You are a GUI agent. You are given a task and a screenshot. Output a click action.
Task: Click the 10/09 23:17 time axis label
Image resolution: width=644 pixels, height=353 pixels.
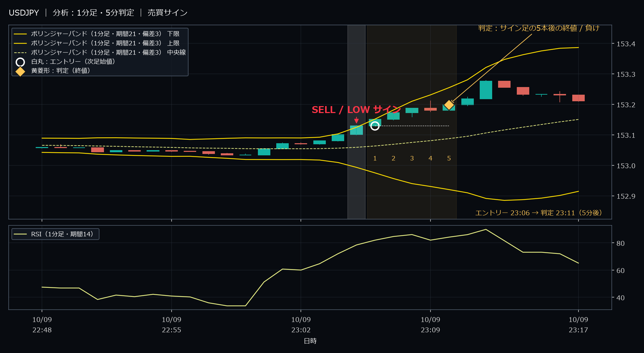click(x=578, y=325)
